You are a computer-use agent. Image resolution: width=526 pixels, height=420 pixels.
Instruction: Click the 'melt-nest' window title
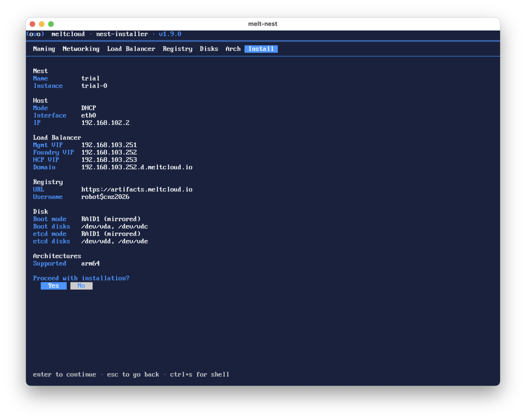[263, 24]
